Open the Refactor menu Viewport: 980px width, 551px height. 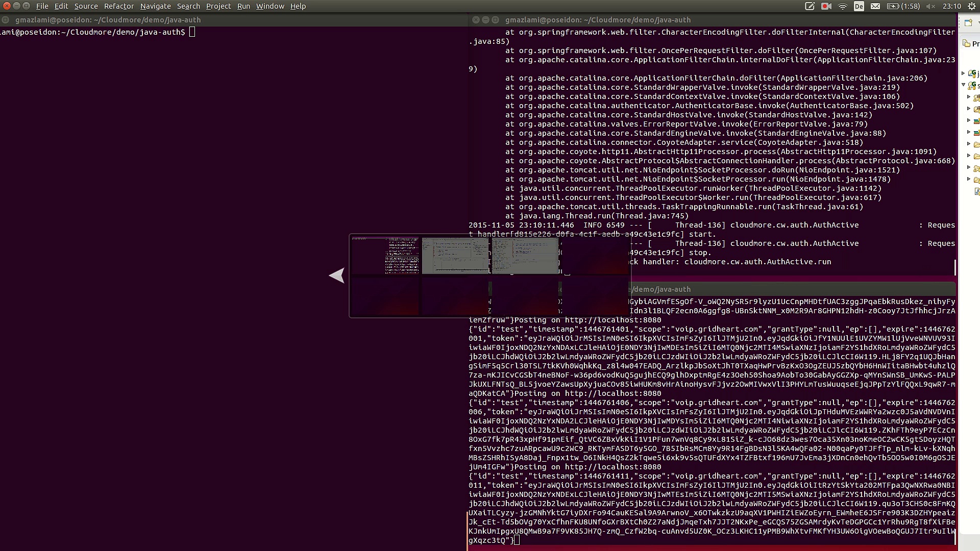118,6
